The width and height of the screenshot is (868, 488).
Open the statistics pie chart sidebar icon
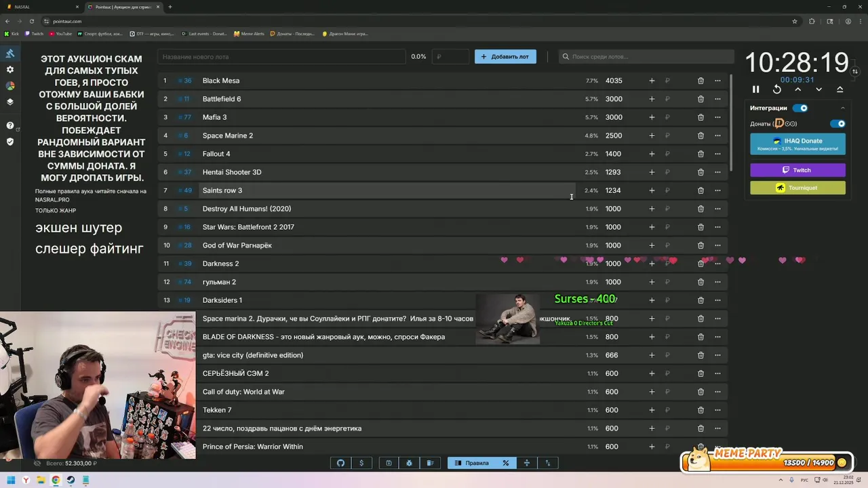(10, 86)
